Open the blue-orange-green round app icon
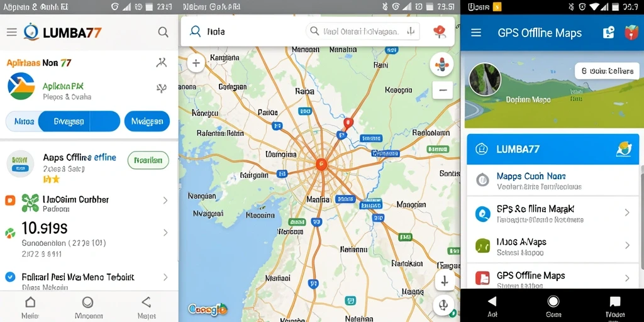This screenshot has height=322, width=644. 21,86
